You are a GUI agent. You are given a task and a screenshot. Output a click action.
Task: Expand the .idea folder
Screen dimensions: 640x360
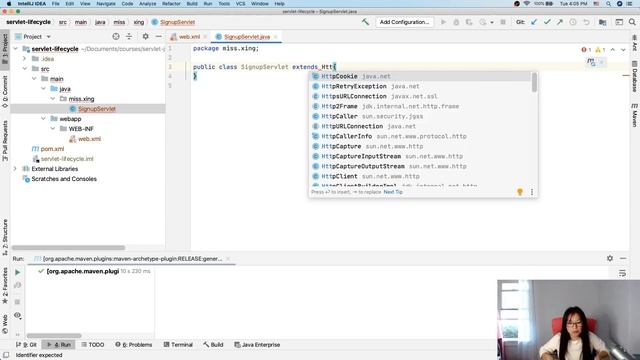(x=24, y=59)
